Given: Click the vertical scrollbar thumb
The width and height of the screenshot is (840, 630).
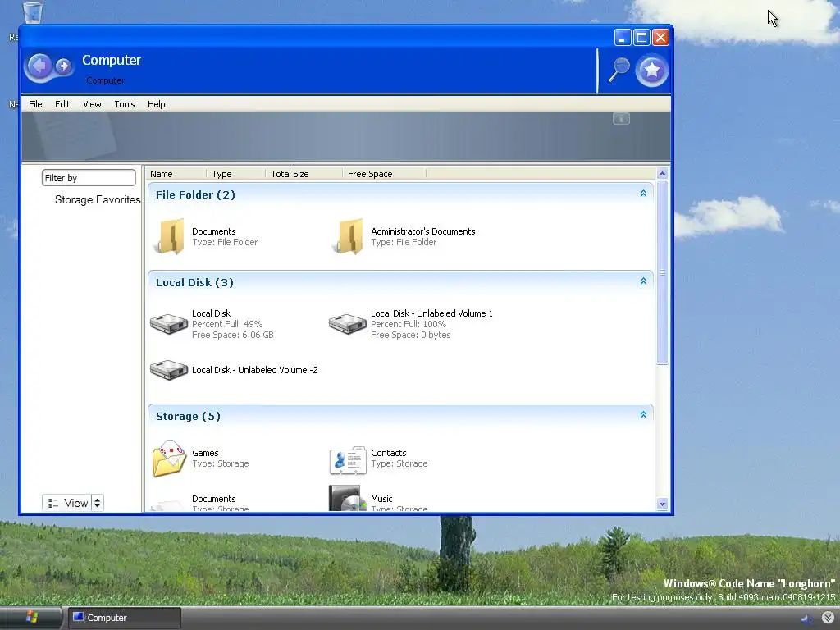Looking at the screenshot, I should 662,272.
